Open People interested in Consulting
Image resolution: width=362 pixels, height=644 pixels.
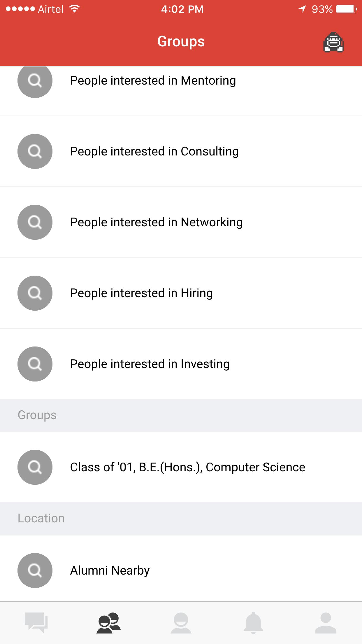(181, 151)
